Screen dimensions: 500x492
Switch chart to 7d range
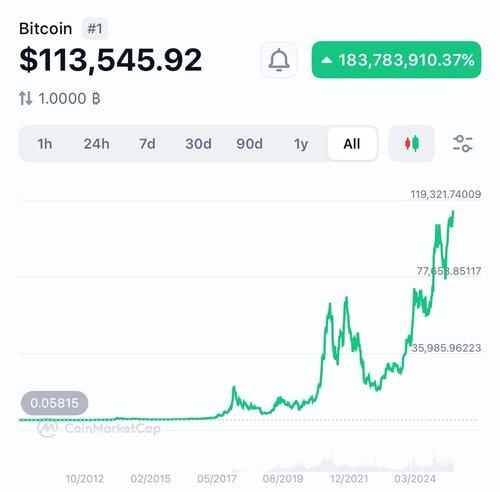(147, 144)
